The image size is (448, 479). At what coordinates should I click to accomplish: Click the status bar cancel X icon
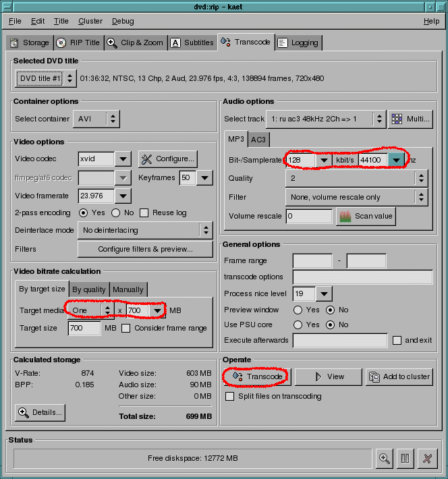[427, 458]
